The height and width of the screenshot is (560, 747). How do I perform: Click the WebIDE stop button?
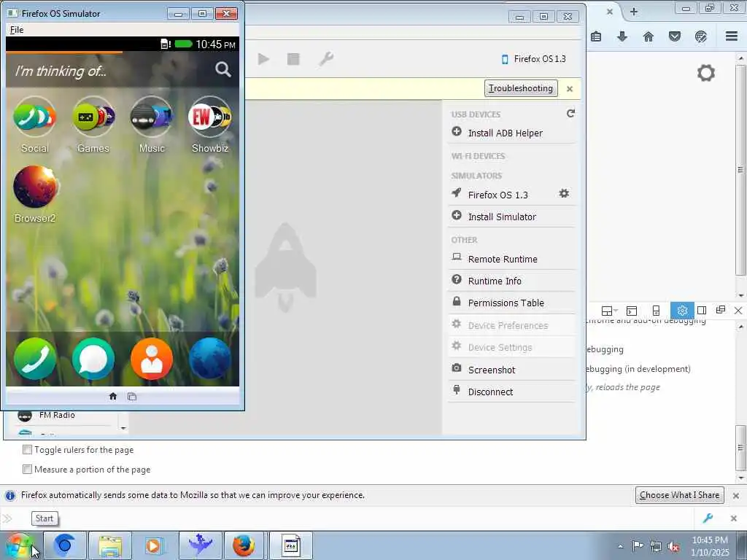293,59
